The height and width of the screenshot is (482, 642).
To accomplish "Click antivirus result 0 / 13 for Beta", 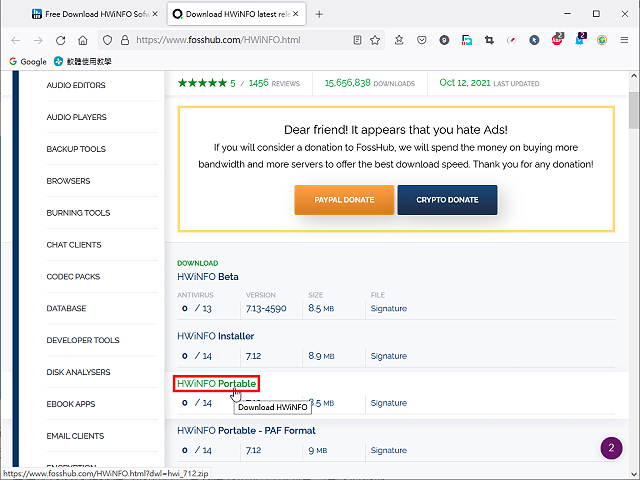I will (197, 308).
